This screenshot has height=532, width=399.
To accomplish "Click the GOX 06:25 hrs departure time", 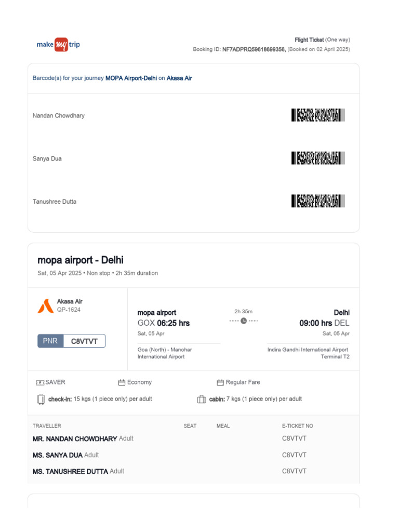I will [163, 323].
